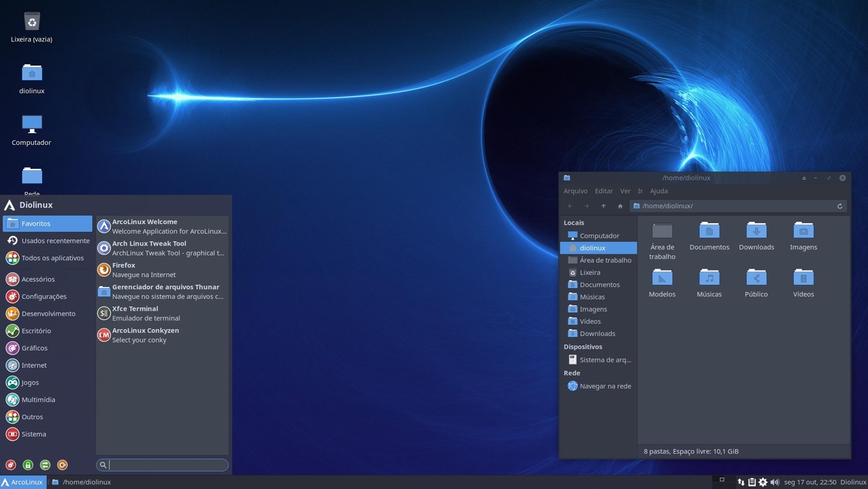The height and width of the screenshot is (489, 868).
Task: Click the Home icon in Thunar's toolbar
Action: [x=620, y=206]
